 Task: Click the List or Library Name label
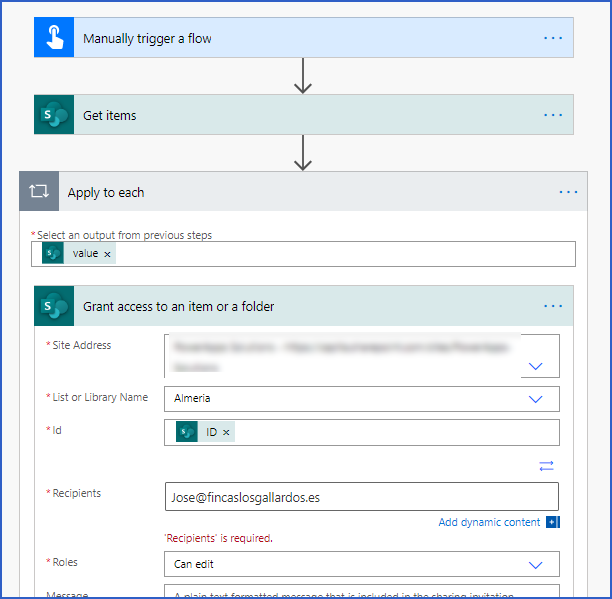100,397
